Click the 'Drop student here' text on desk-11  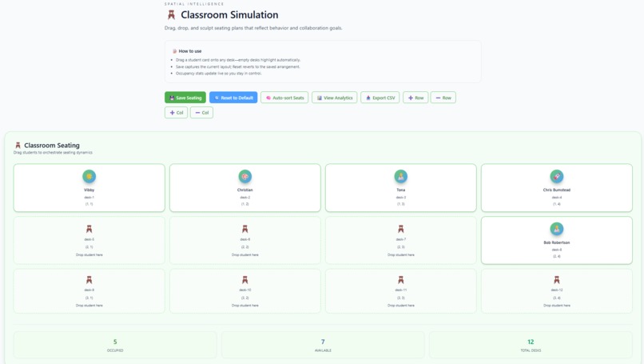pos(401,306)
